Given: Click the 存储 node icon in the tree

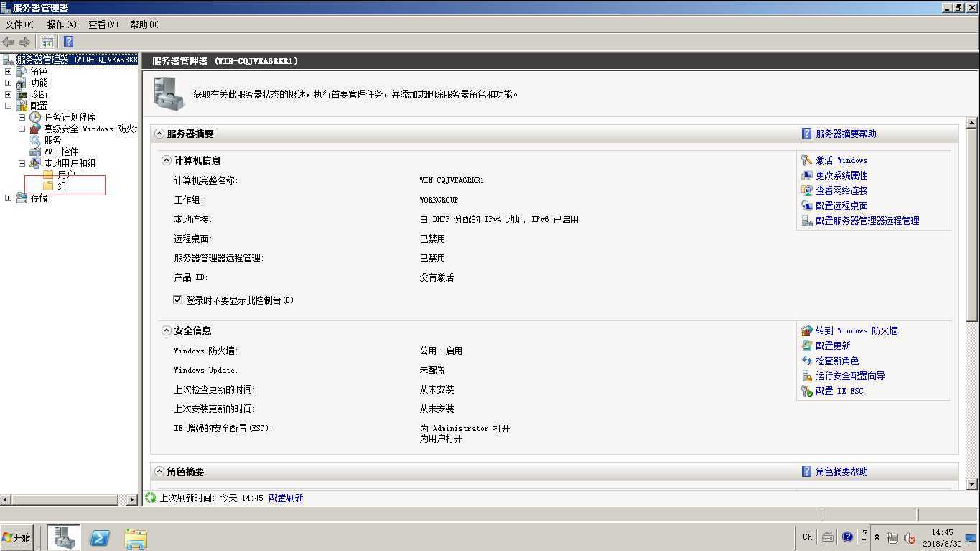Looking at the screenshot, I should pyautogui.click(x=22, y=198).
